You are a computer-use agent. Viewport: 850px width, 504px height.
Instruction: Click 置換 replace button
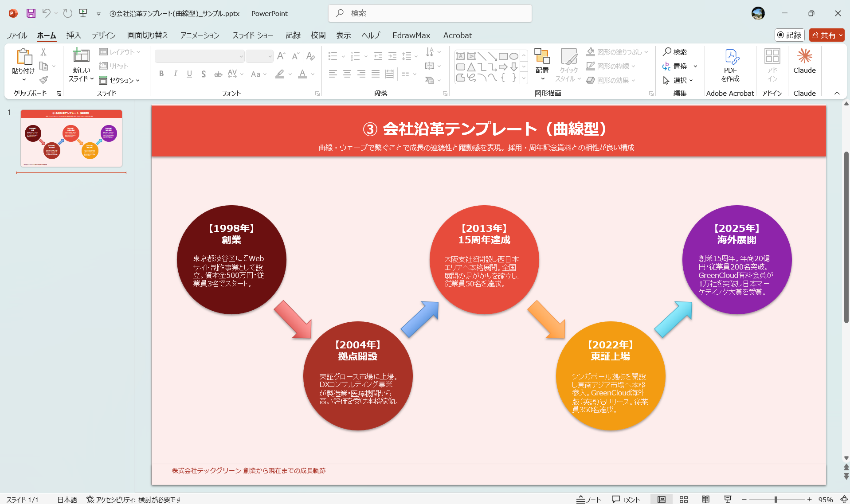pyautogui.click(x=675, y=66)
